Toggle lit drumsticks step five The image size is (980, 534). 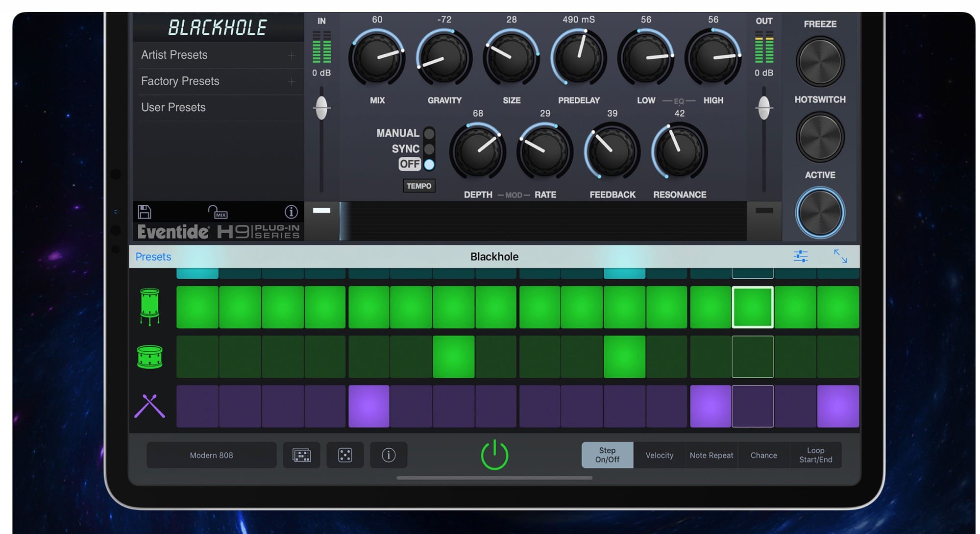point(369,406)
